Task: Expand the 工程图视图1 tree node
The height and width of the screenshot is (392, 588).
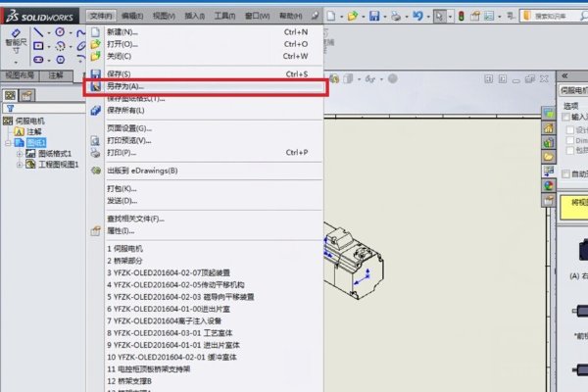Action: click(x=20, y=165)
